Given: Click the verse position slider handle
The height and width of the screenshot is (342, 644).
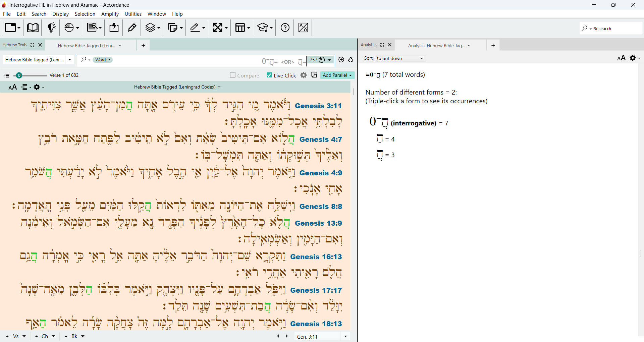Looking at the screenshot, I should pos(19,75).
